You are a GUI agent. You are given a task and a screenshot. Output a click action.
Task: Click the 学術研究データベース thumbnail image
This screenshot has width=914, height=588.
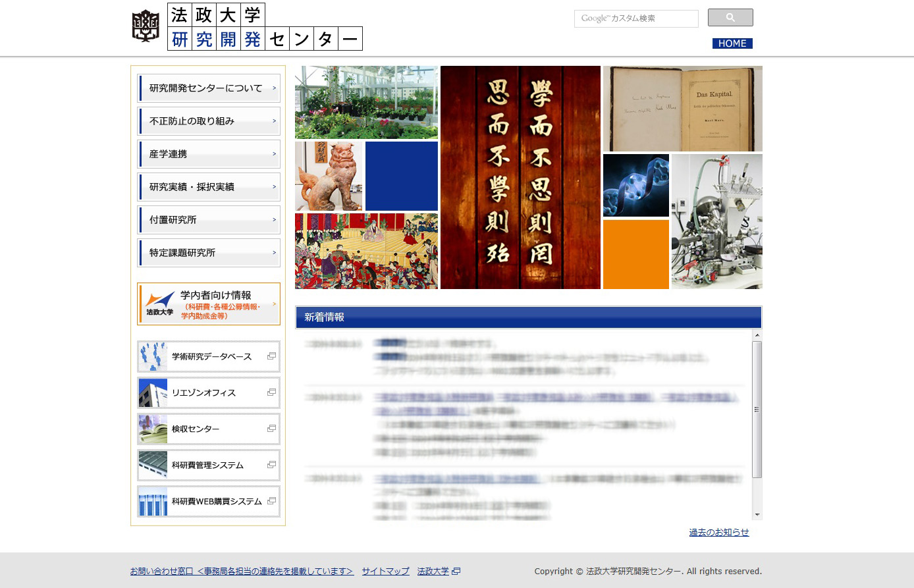pyautogui.click(x=153, y=356)
